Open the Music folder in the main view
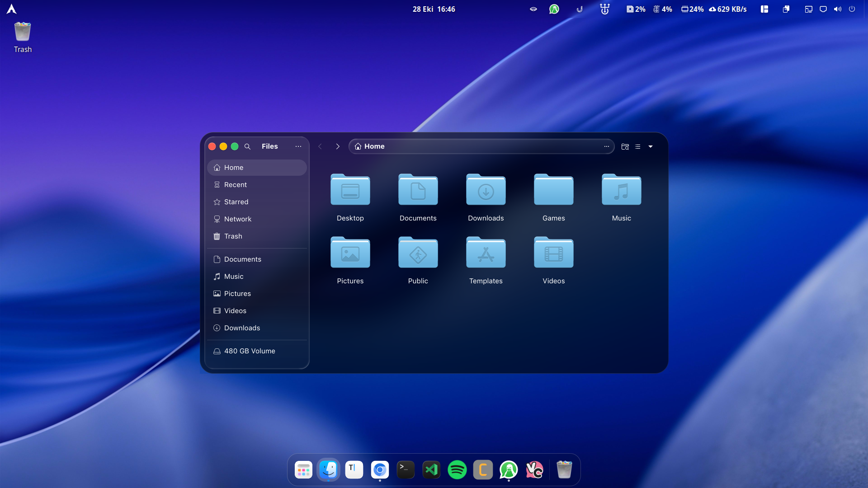The image size is (868, 488). (621, 197)
